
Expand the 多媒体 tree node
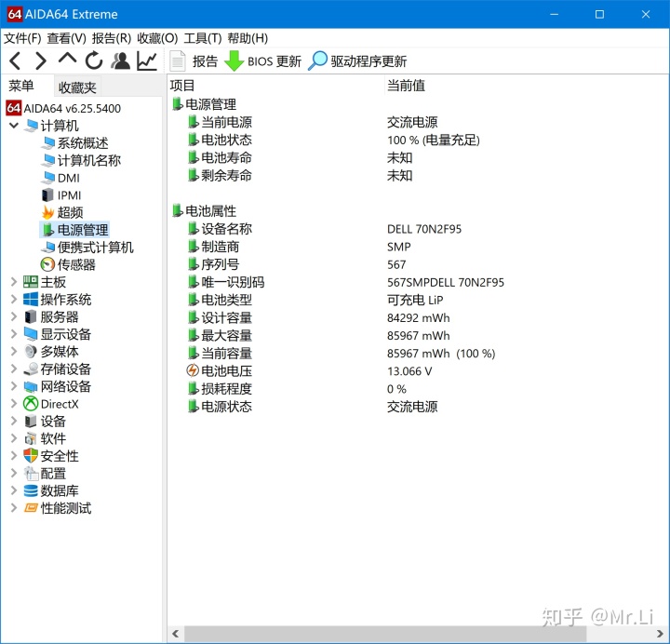[14, 351]
